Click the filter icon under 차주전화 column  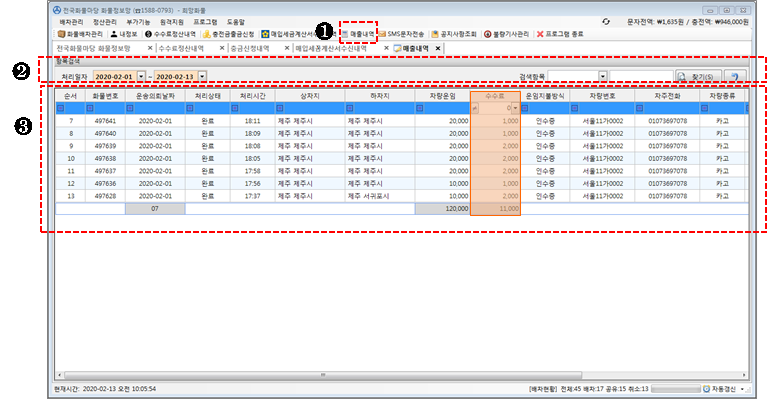[639, 108]
